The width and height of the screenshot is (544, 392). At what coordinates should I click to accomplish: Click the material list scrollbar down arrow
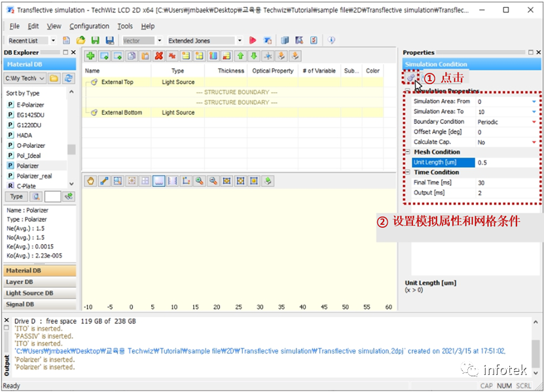pyautogui.click(x=71, y=184)
